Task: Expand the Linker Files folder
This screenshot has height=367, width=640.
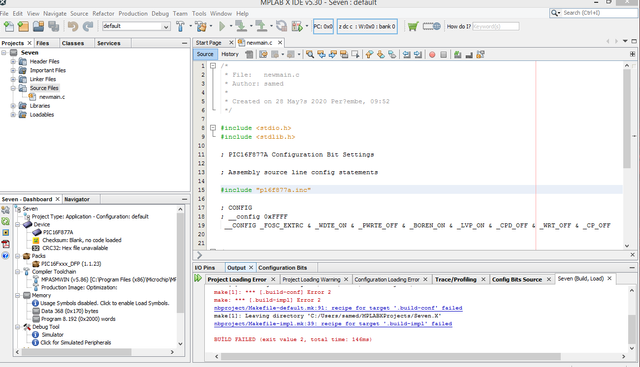Action: pos(13,79)
